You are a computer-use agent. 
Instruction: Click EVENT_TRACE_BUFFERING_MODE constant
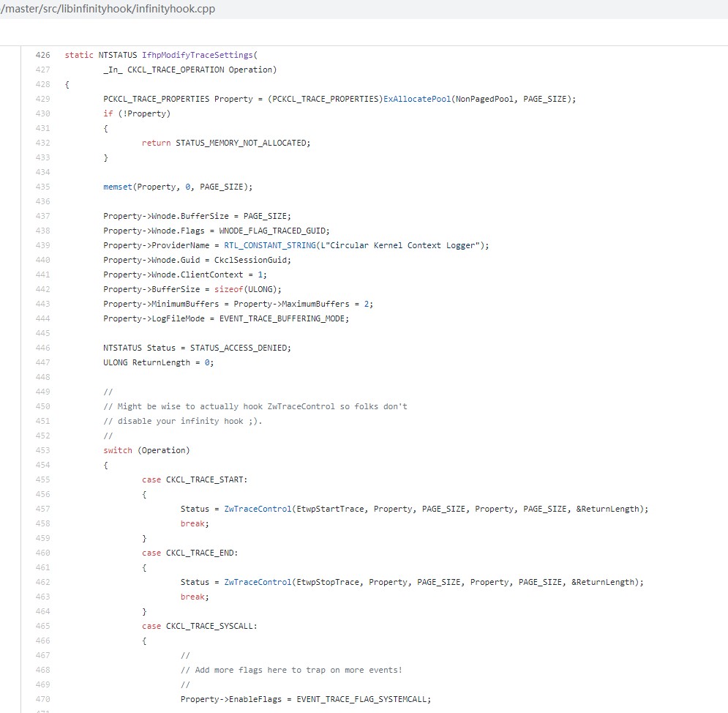click(x=282, y=318)
